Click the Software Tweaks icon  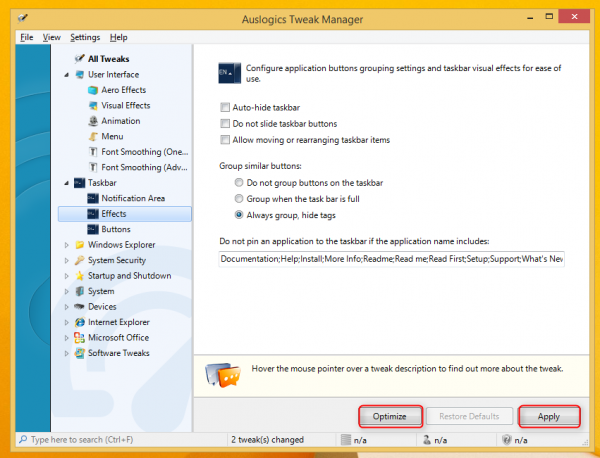(x=80, y=353)
